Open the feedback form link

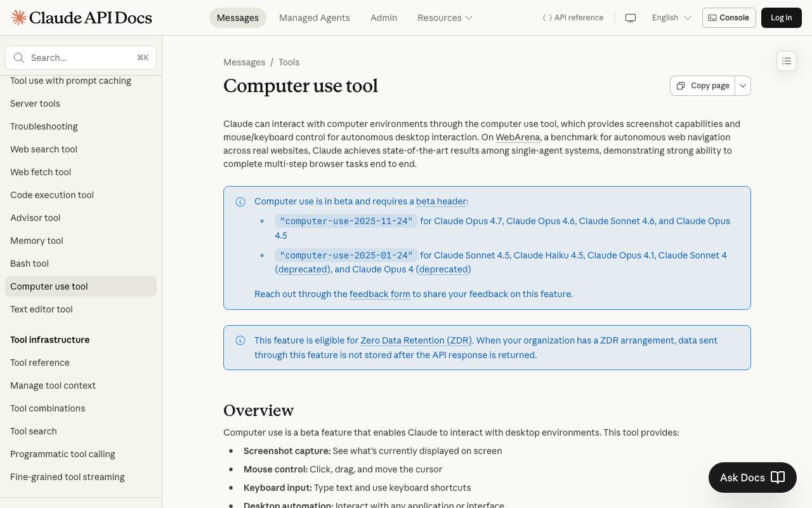click(x=380, y=294)
